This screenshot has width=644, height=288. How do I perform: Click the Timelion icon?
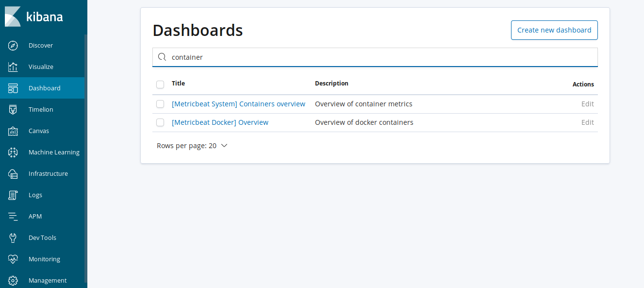[x=13, y=109]
